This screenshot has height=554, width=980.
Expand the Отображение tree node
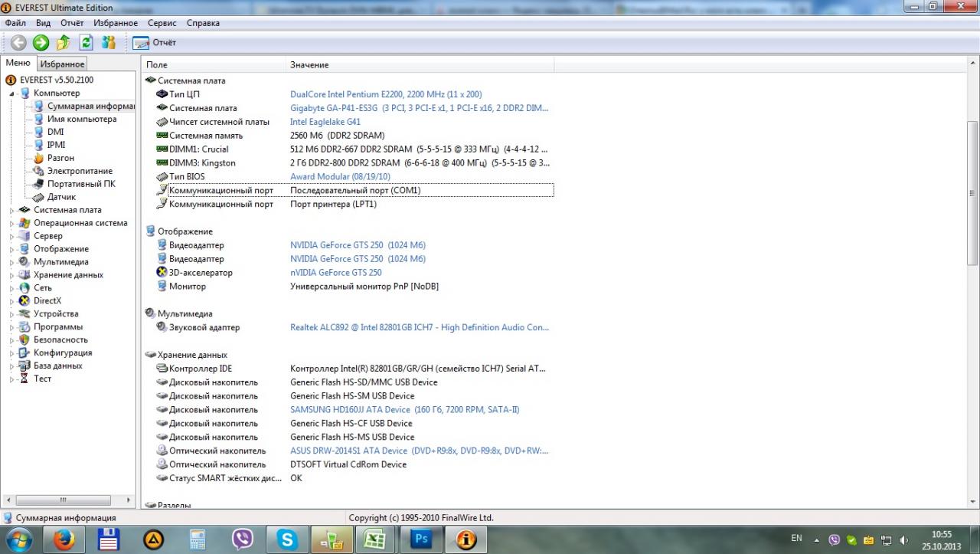click(12, 249)
